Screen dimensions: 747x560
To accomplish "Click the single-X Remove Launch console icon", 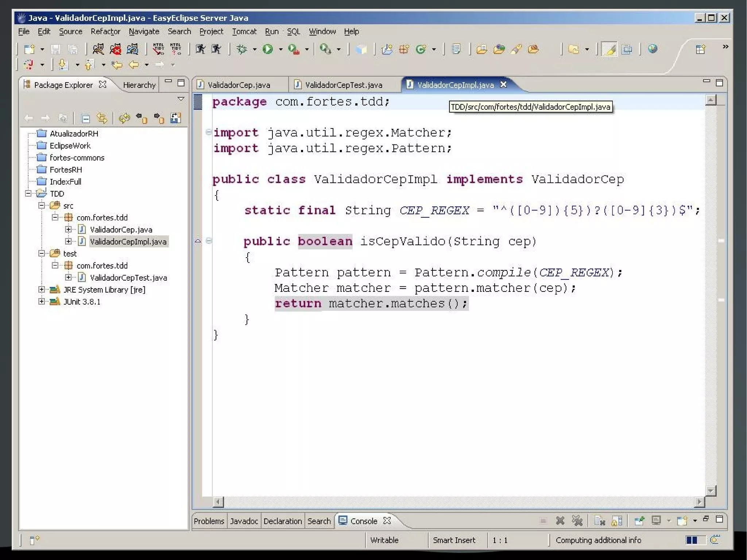I will [x=560, y=521].
